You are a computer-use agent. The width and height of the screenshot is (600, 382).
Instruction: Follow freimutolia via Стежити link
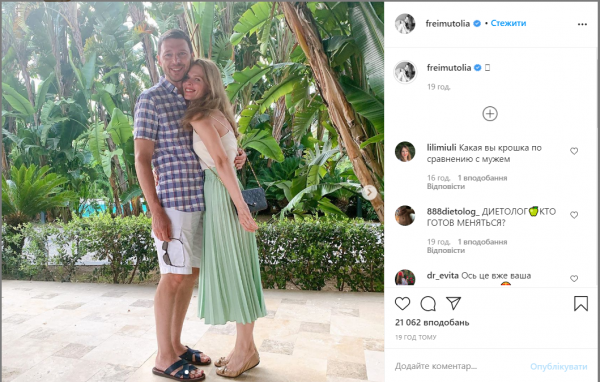(x=508, y=23)
